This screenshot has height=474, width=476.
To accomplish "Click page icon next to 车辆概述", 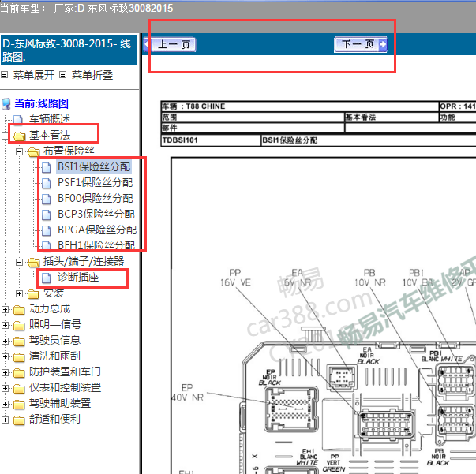I will [x=18, y=120].
